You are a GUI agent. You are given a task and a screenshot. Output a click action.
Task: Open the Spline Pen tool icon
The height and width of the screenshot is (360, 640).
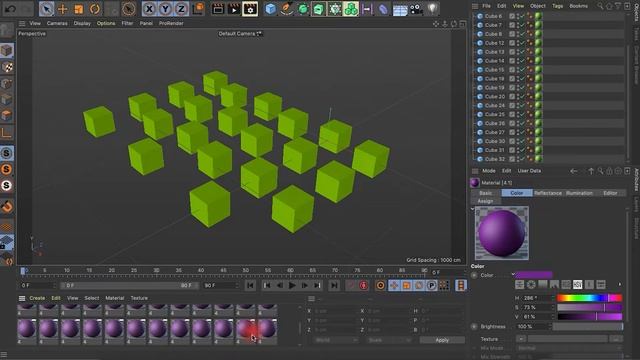tap(287, 9)
